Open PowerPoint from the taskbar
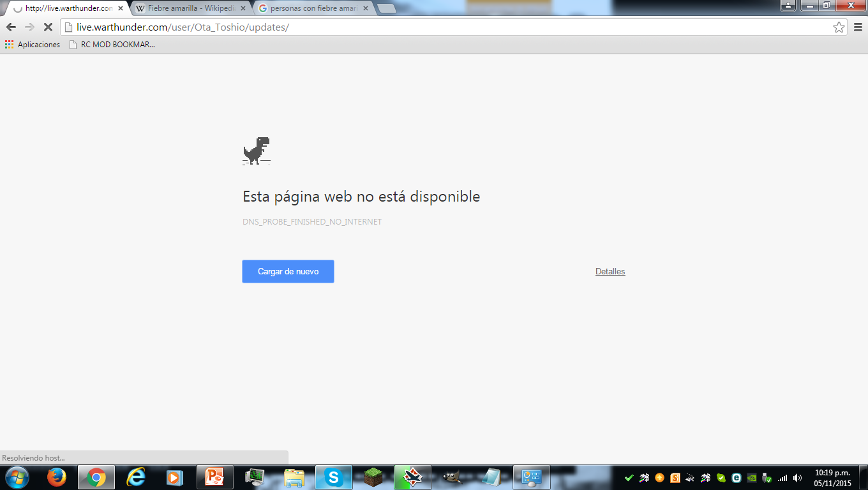The height and width of the screenshot is (490, 868). tap(215, 477)
